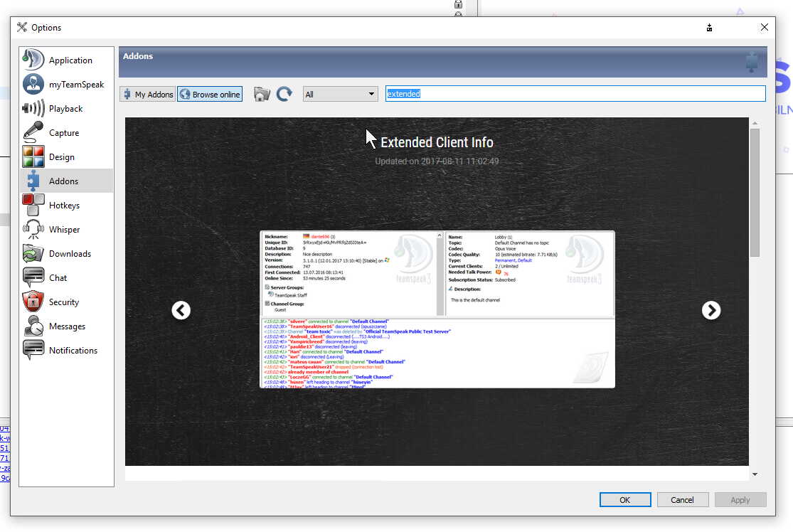Show the next addon screenshot
Screen dimensions: 793x532
click(711, 310)
